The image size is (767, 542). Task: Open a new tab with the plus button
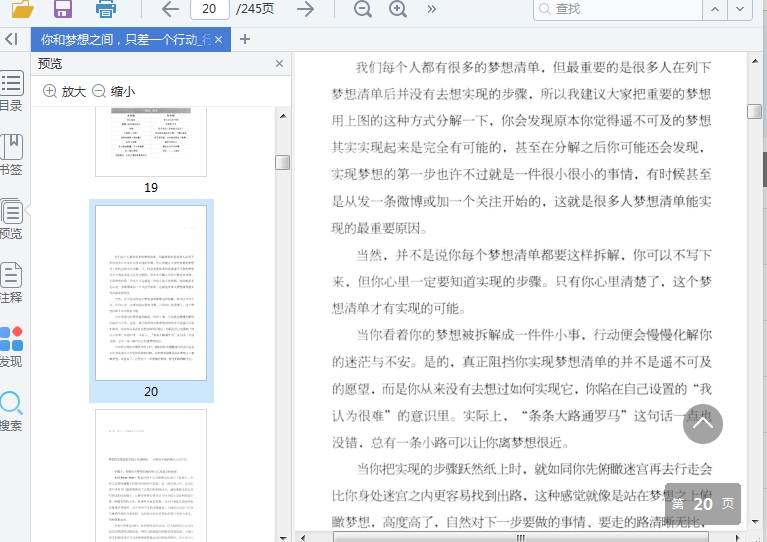click(x=245, y=40)
